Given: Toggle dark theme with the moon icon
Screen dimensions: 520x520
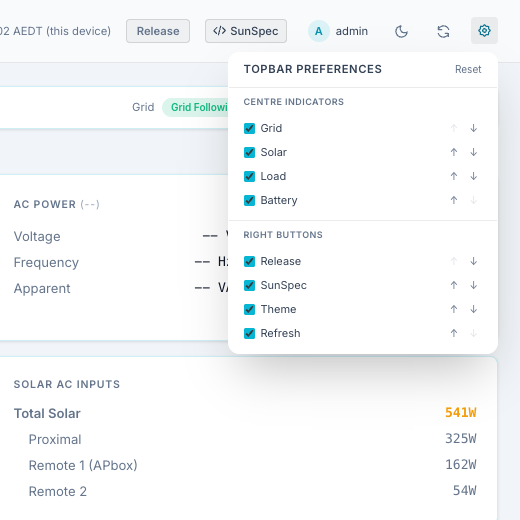Looking at the screenshot, I should pos(401,32).
